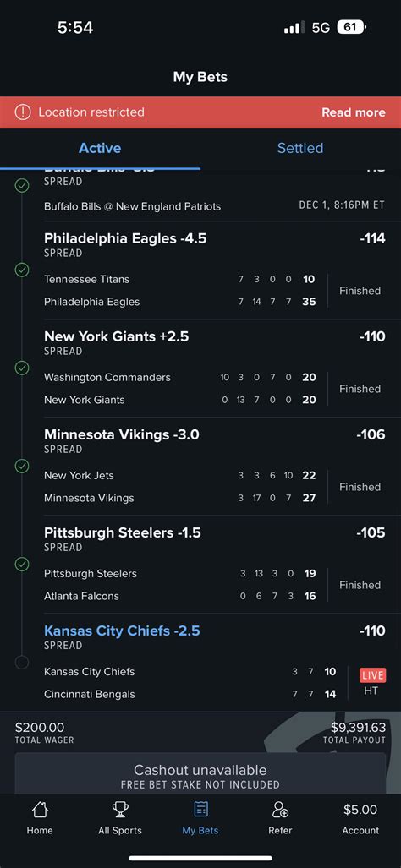Tap the $9,391.63 total payout amount
The height and width of the screenshot is (868, 401).
[x=358, y=727]
